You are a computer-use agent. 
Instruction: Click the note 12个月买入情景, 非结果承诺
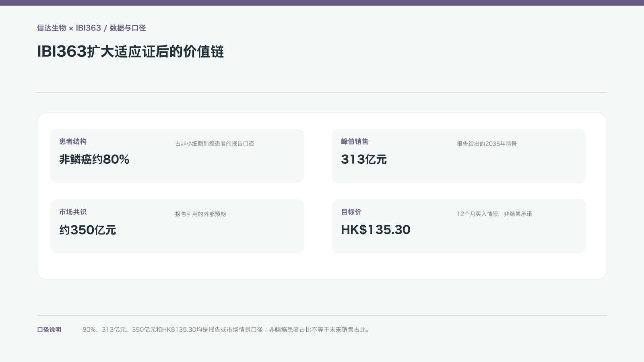(x=494, y=214)
